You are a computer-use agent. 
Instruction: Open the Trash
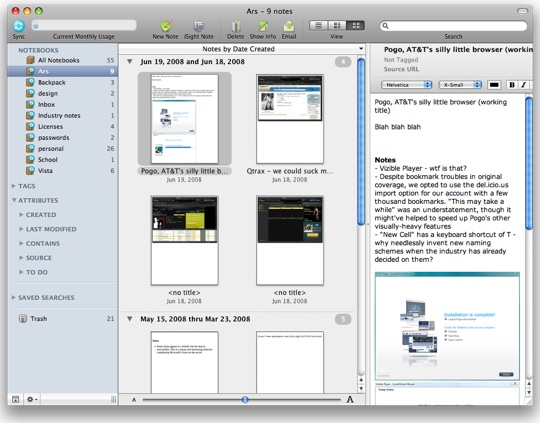tap(62, 319)
